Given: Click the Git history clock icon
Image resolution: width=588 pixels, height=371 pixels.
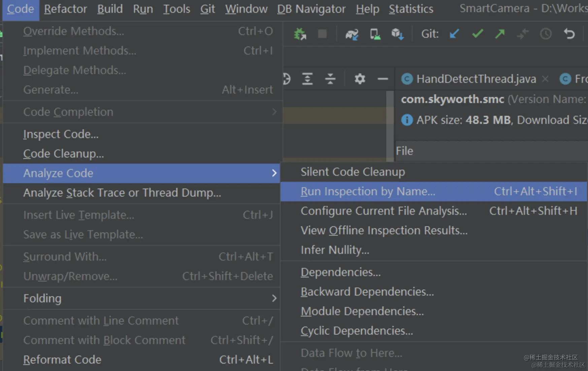Looking at the screenshot, I should [x=546, y=34].
